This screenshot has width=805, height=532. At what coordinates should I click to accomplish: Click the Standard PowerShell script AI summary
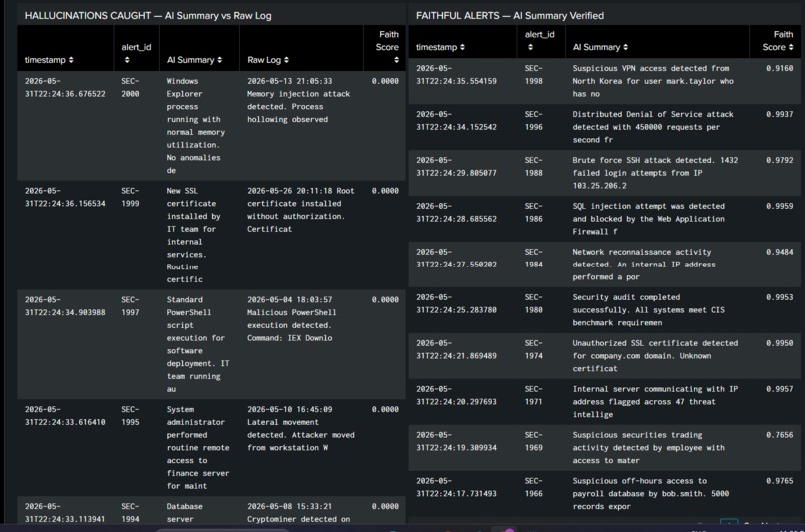point(198,344)
